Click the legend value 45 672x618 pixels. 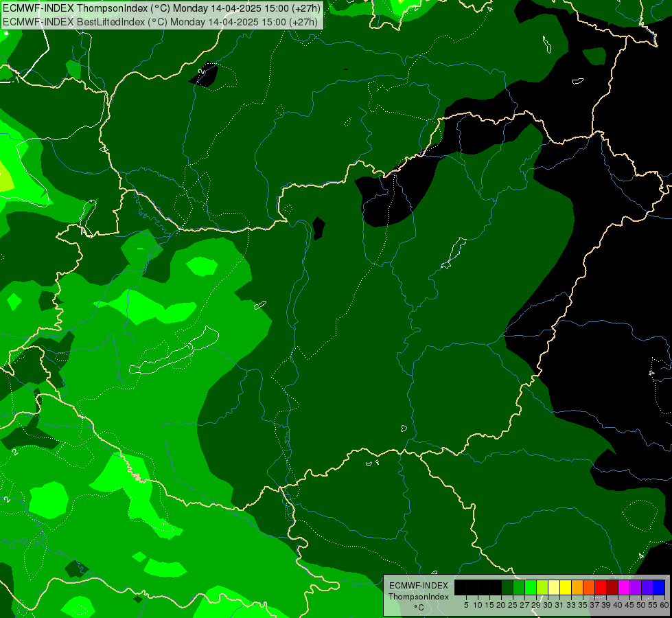pos(629,605)
